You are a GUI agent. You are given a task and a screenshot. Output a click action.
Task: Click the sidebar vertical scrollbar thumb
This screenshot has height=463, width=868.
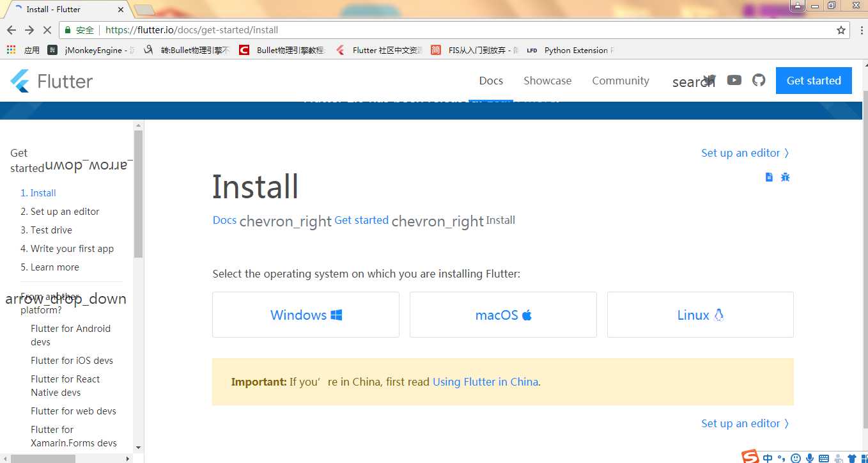[138, 194]
